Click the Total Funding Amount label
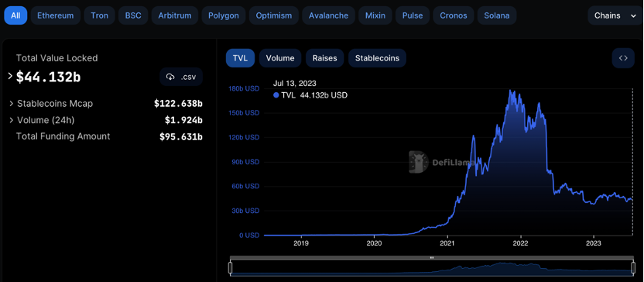The image size is (644, 282). coord(63,136)
